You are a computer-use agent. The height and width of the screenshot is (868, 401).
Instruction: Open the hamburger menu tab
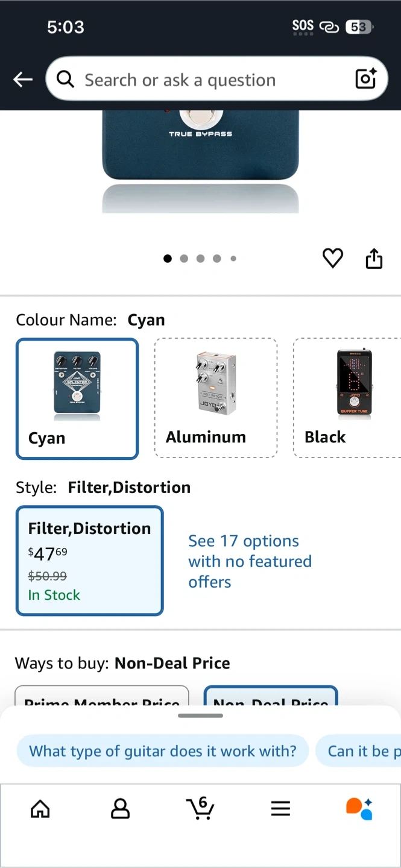coord(280,808)
